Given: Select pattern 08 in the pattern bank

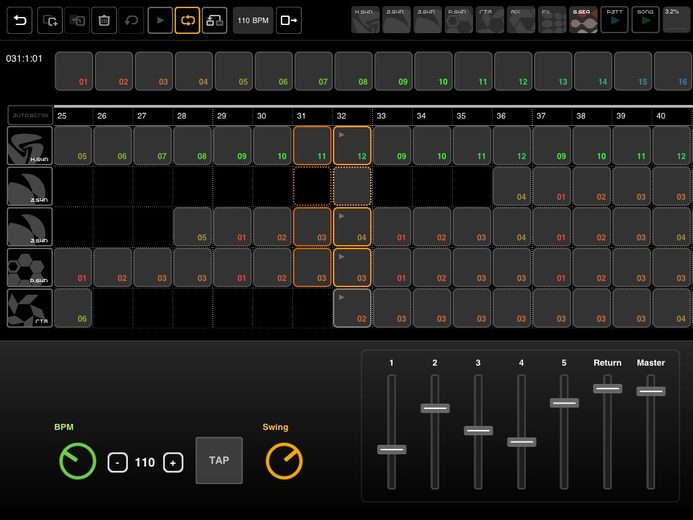Looking at the screenshot, I should (354, 71).
